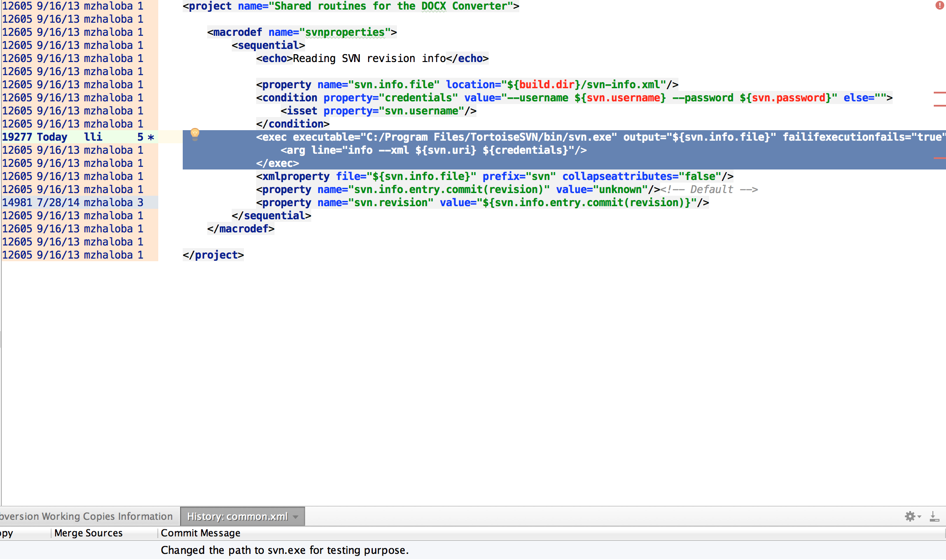Screen dimensions: 946x560
Task: Click the isset property svn.username line
Action: [379, 111]
